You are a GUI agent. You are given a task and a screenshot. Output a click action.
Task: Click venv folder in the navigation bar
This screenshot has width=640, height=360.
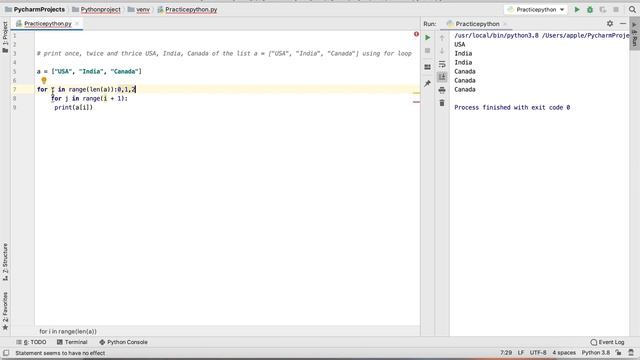[x=139, y=9]
